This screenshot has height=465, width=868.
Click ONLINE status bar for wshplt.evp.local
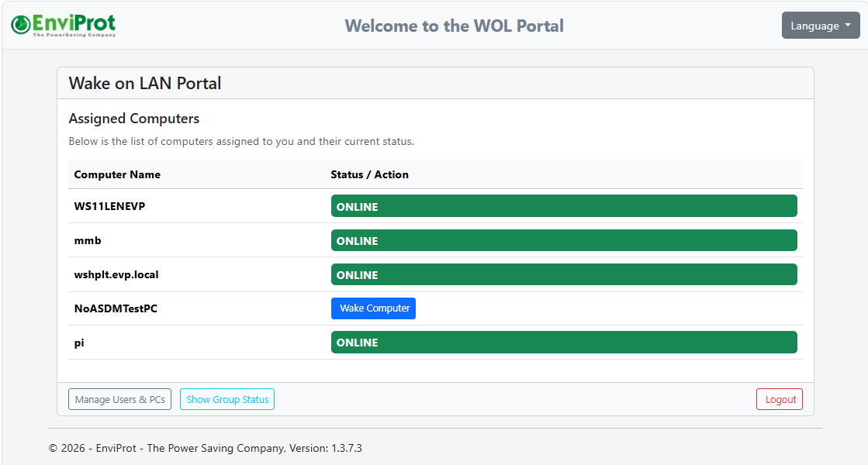tap(564, 275)
